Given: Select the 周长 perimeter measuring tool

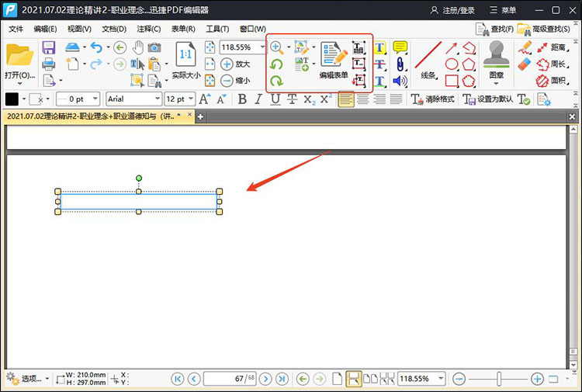Looking at the screenshot, I should (553, 64).
